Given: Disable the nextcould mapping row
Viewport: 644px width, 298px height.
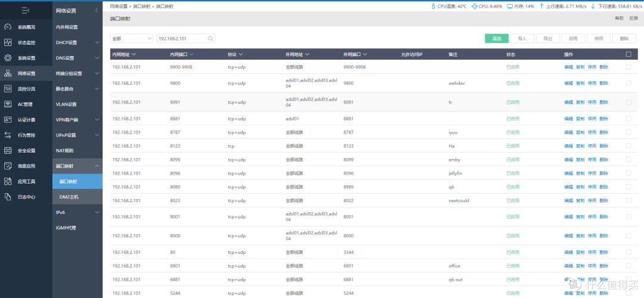Looking at the screenshot, I should (592, 201).
